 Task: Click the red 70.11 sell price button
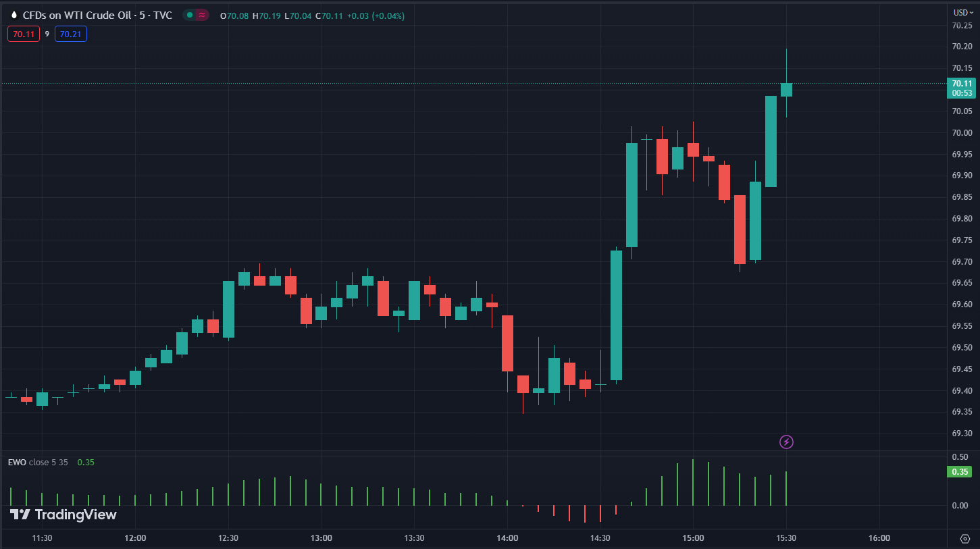point(24,34)
